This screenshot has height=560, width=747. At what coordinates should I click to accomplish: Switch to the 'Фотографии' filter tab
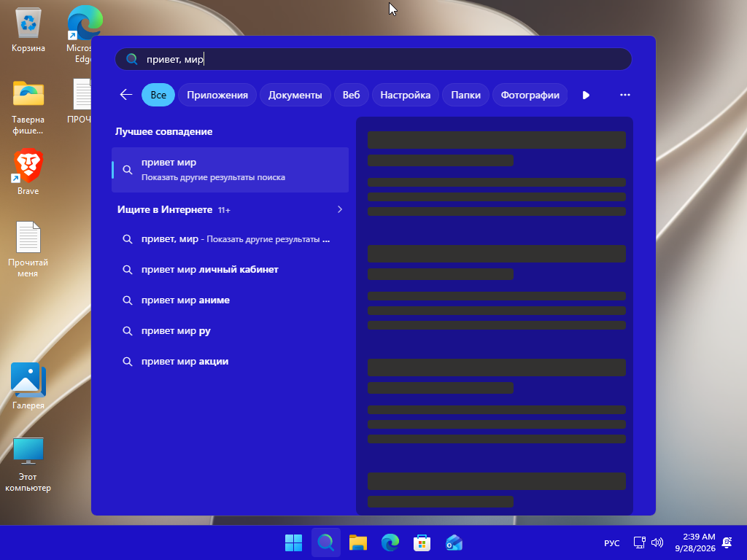pyautogui.click(x=530, y=95)
